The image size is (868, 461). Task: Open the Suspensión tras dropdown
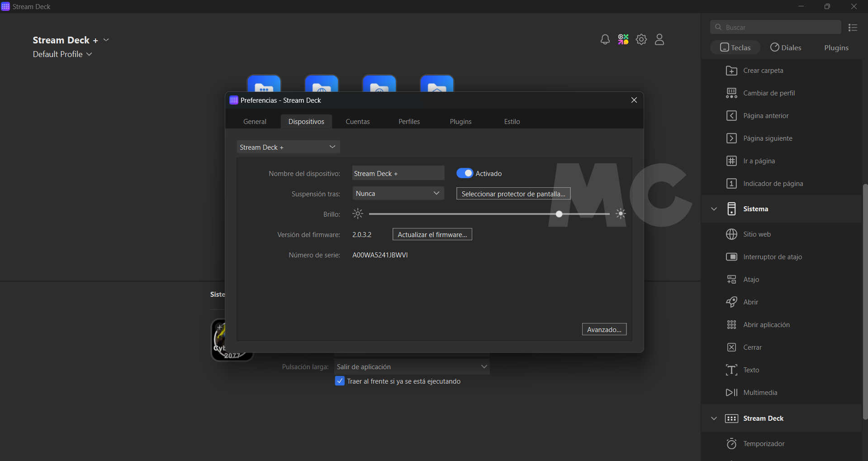tap(398, 194)
